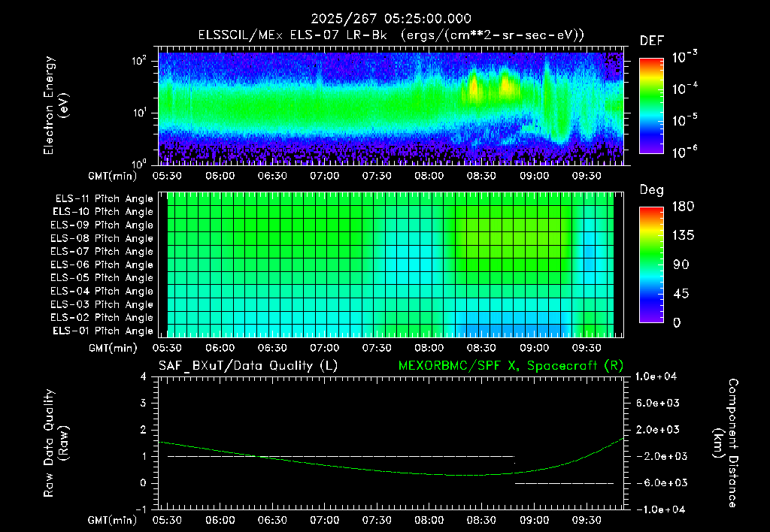Click the DEF legend title
Image resolution: width=770 pixels, height=532 pixels.
[x=652, y=41]
